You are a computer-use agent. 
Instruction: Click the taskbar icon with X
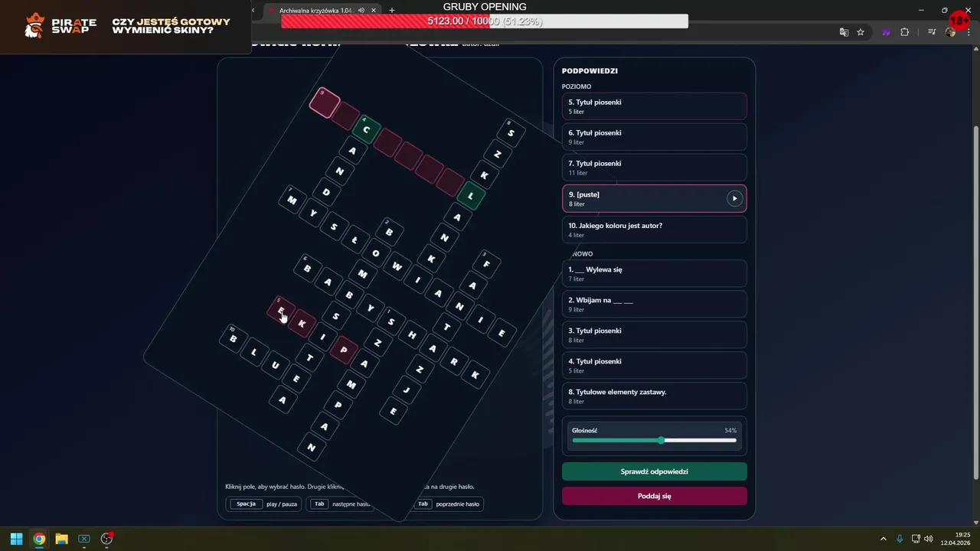tap(84, 539)
